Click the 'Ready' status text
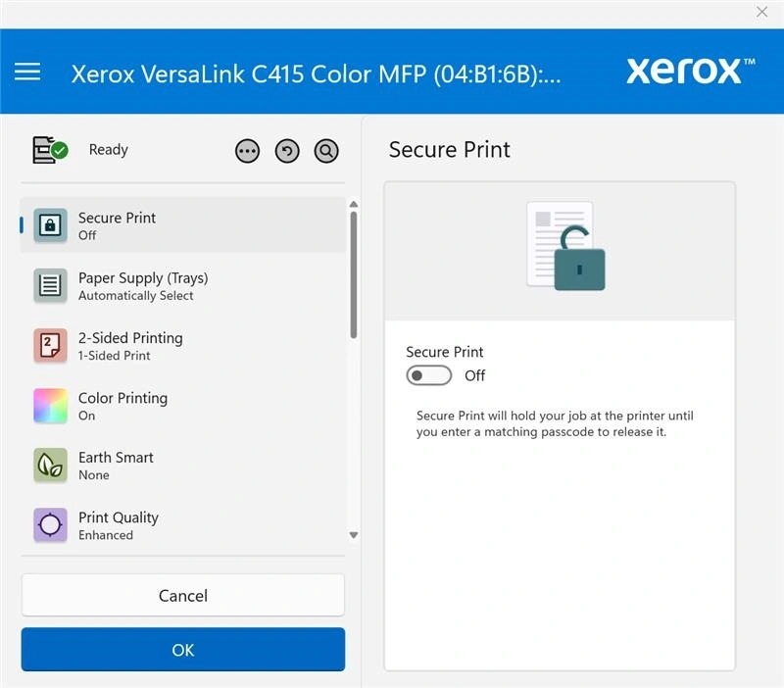784x688 pixels. pos(109,150)
